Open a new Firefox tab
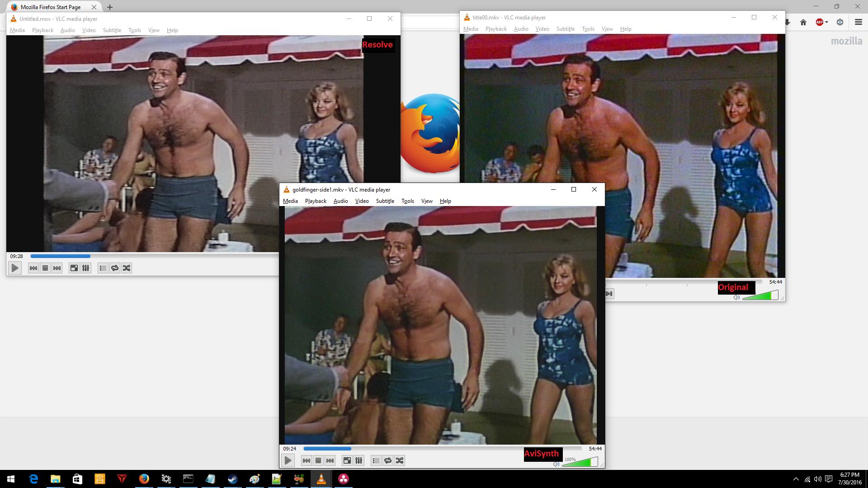This screenshot has width=868, height=488. point(110,7)
